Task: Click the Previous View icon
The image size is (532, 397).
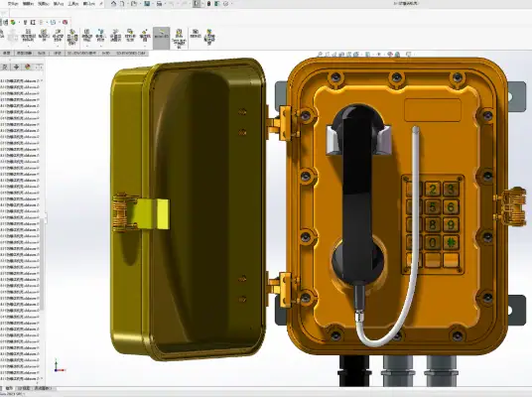Action: [334, 54]
